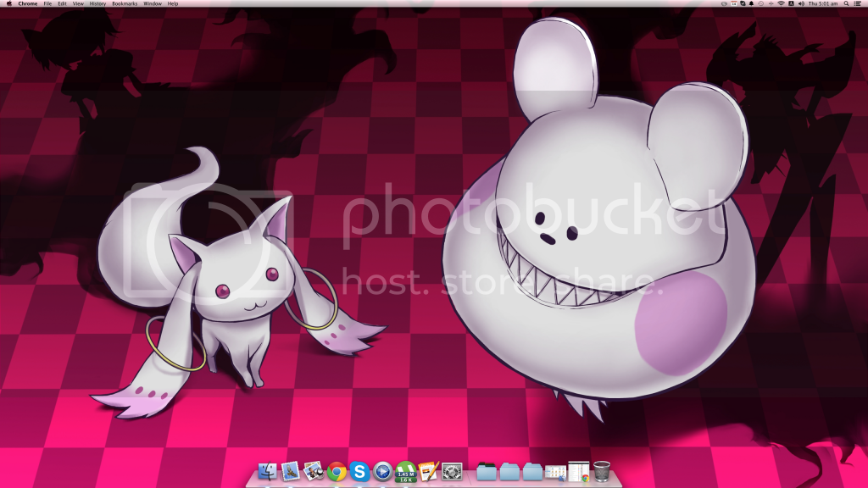The width and height of the screenshot is (868, 488).
Task: Open QuickTime Player from the Dock
Action: [382, 471]
